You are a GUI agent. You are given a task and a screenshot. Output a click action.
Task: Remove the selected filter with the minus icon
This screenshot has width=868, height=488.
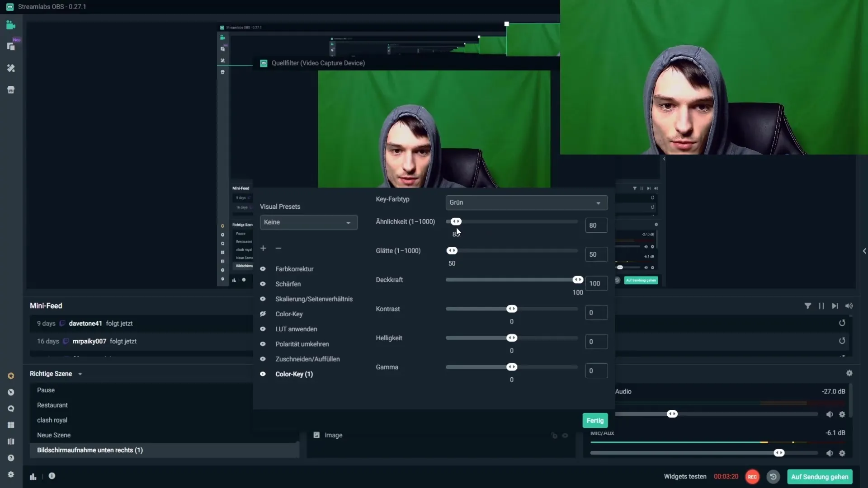278,249
